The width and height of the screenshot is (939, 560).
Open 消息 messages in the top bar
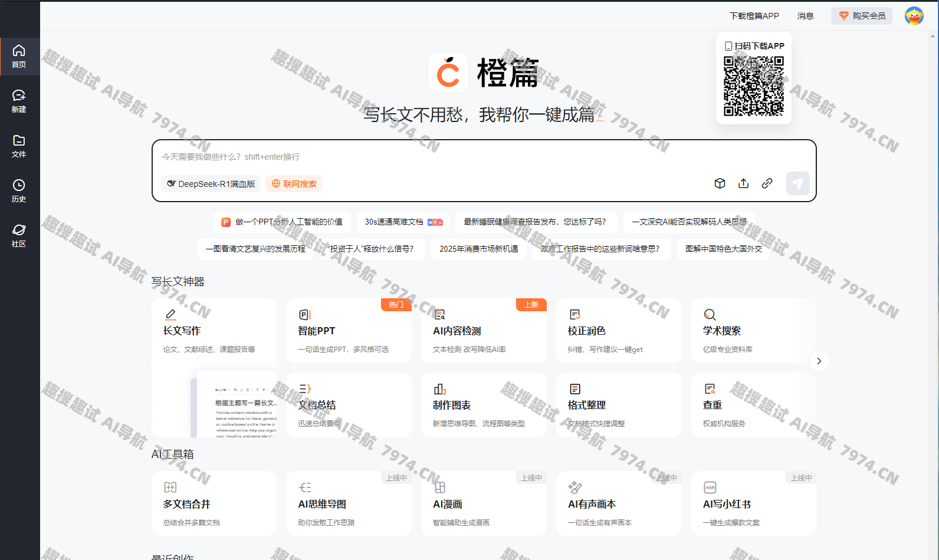[x=805, y=16]
